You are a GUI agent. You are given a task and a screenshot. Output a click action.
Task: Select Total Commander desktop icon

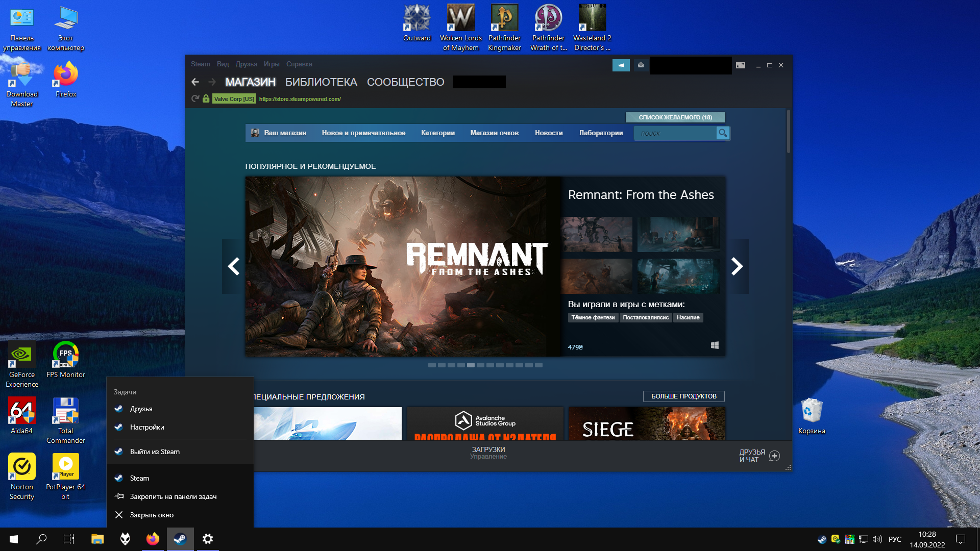coord(66,421)
